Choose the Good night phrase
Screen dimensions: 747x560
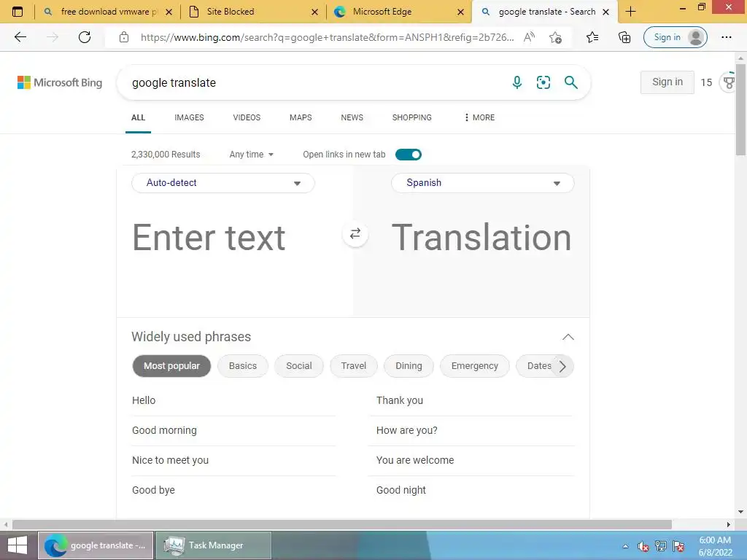pos(401,491)
